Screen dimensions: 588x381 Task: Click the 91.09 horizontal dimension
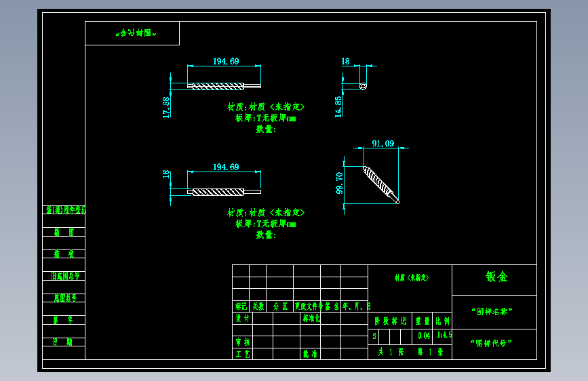(383, 144)
